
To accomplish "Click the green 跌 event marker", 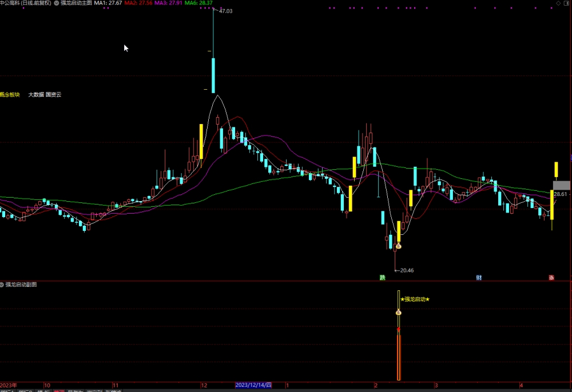I will (x=382, y=278).
